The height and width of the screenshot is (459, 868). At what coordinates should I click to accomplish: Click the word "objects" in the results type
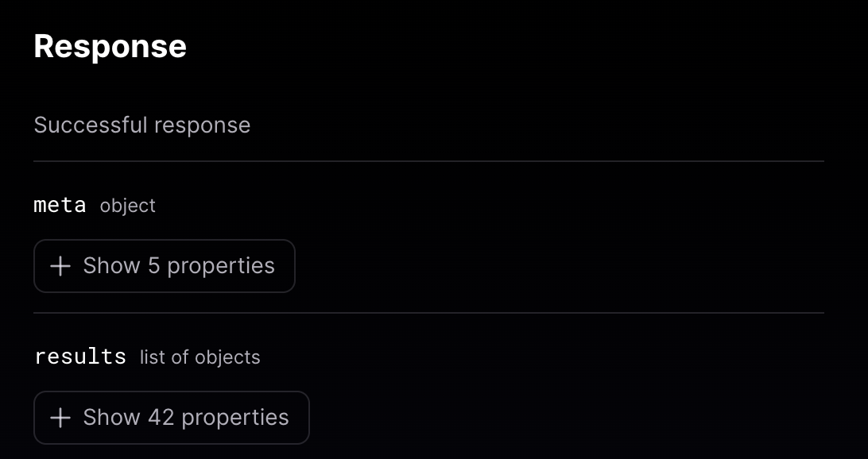point(228,357)
